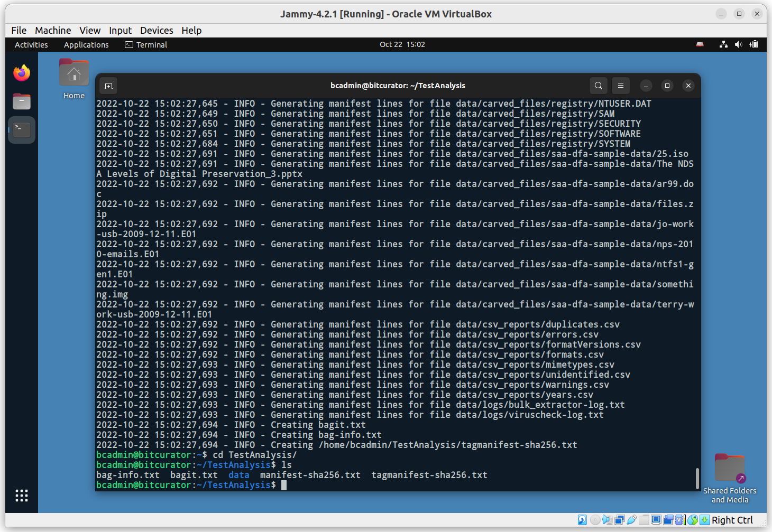Open the Home folder desktop icon

(74, 79)
